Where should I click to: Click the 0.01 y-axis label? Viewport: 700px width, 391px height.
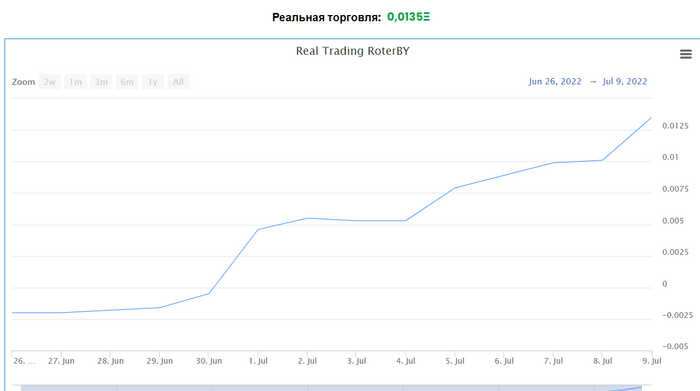click(670, 157)
